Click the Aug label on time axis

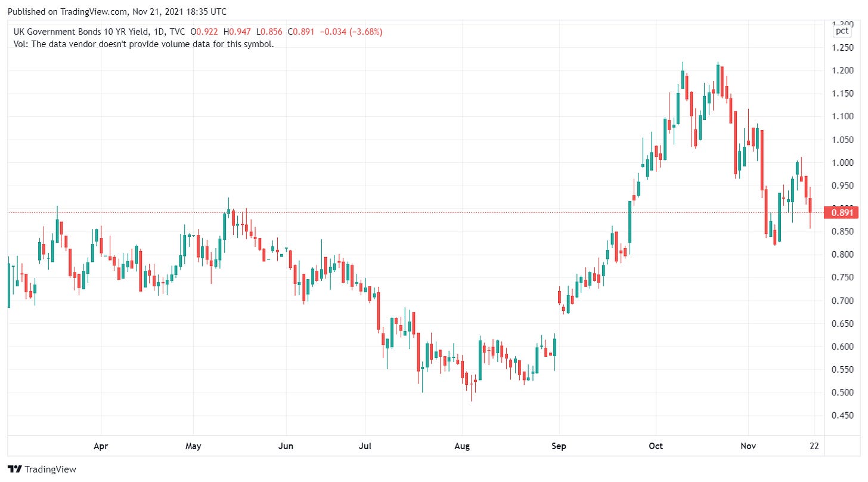463,446
